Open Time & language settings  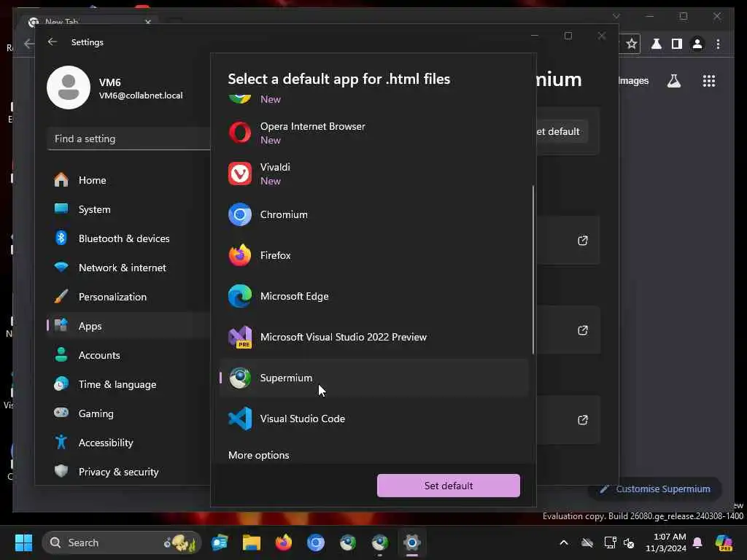tap(128, 384)
